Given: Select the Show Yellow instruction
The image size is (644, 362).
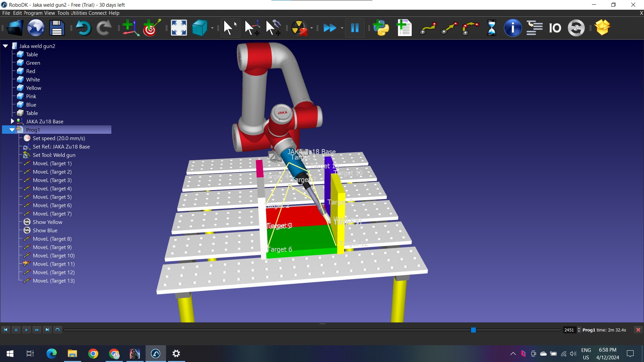Looking at the screenshot, I should 47,222.
